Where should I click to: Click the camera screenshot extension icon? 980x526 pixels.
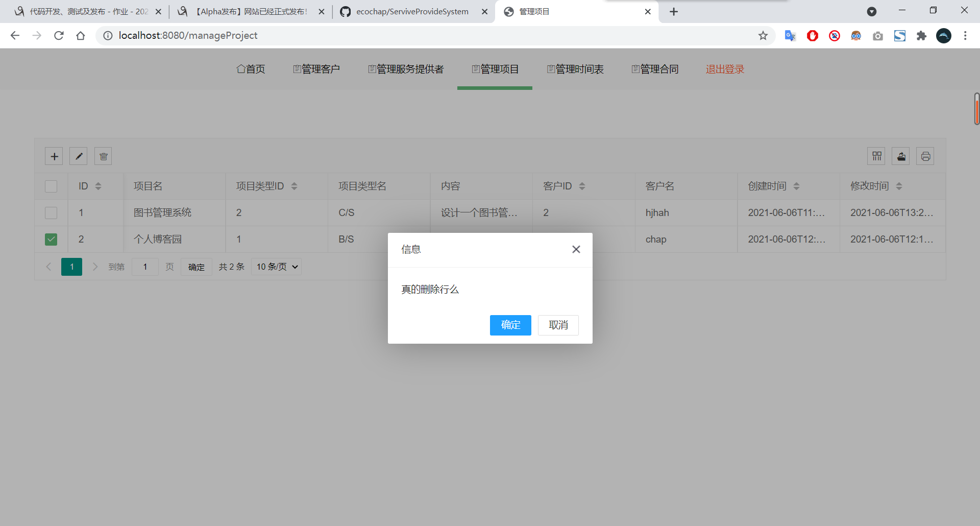[878, 36]
